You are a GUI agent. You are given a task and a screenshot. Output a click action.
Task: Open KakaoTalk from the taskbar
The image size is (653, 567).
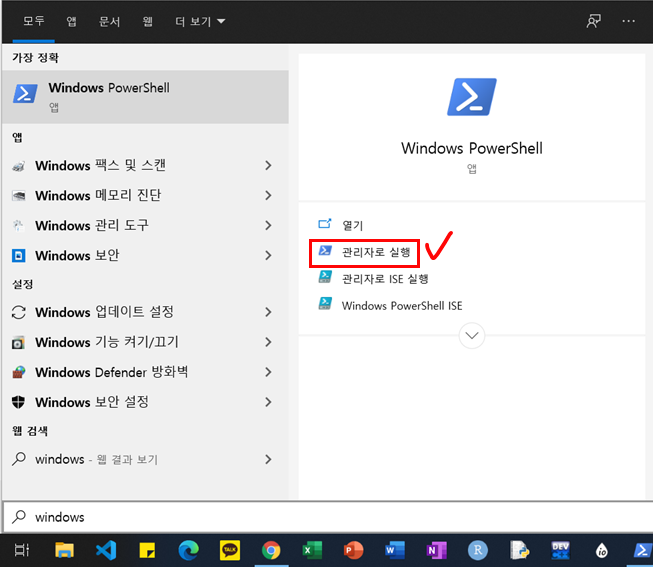229,550
